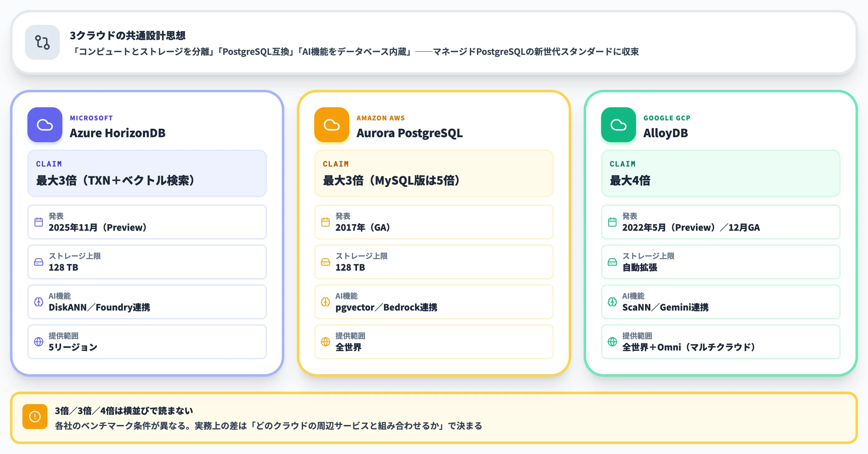Click the value 2025年11月（Preview）

[98, 228]
